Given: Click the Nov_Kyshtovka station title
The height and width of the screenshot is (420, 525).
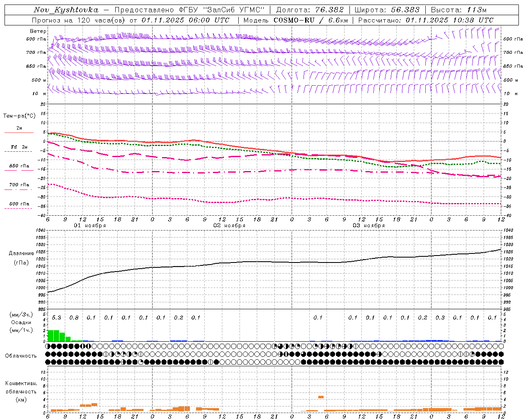Looking at the screenshot, I should click(x=66, y=10).
